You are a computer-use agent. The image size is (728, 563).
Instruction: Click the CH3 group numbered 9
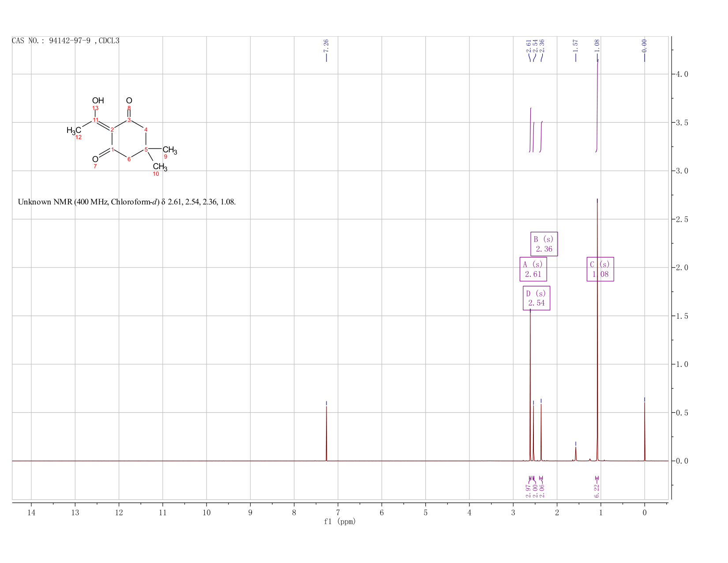click(170, 150)
